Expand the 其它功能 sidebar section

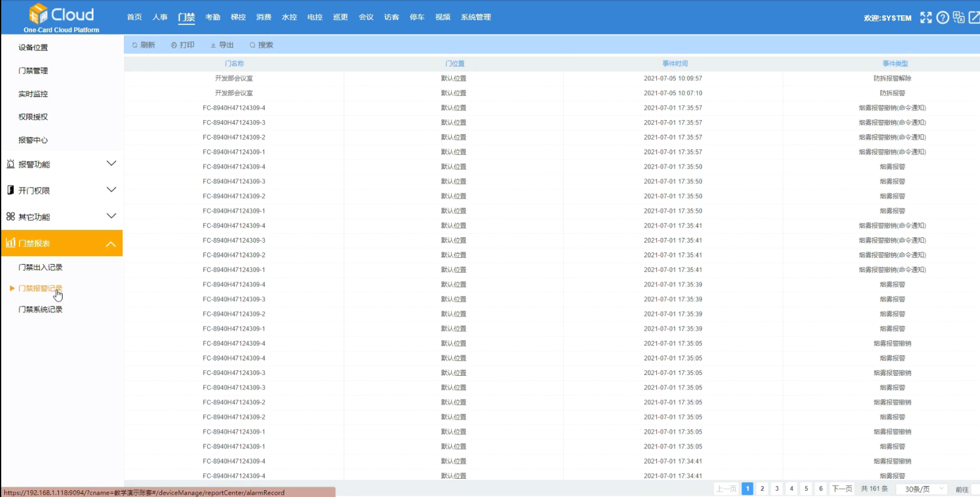click(61, 217)
